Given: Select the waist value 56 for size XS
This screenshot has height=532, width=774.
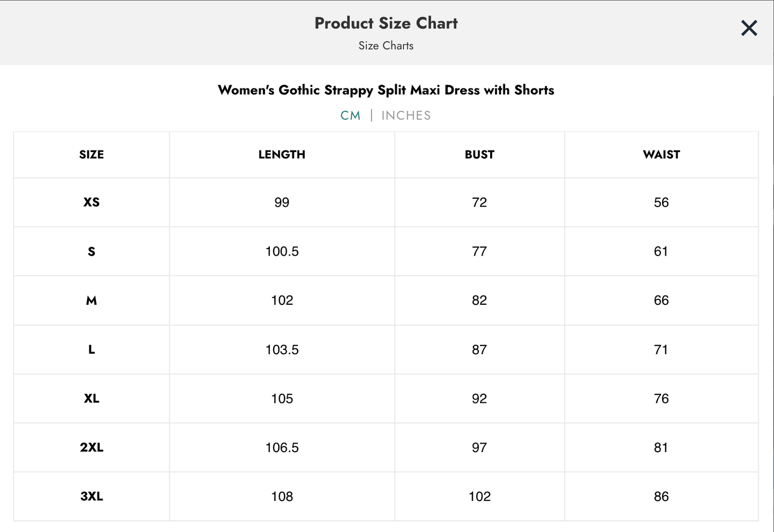Looking at the screenshot, I should point(661,202).
